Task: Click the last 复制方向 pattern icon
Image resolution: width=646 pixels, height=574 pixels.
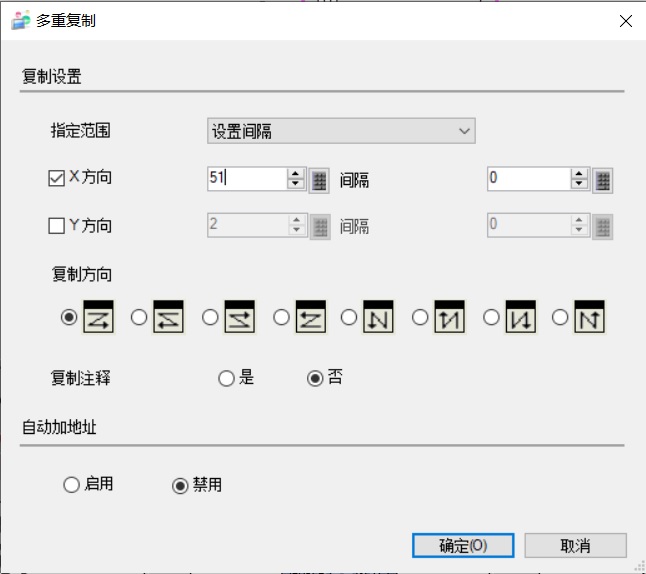Action: [x=590, y=316]
